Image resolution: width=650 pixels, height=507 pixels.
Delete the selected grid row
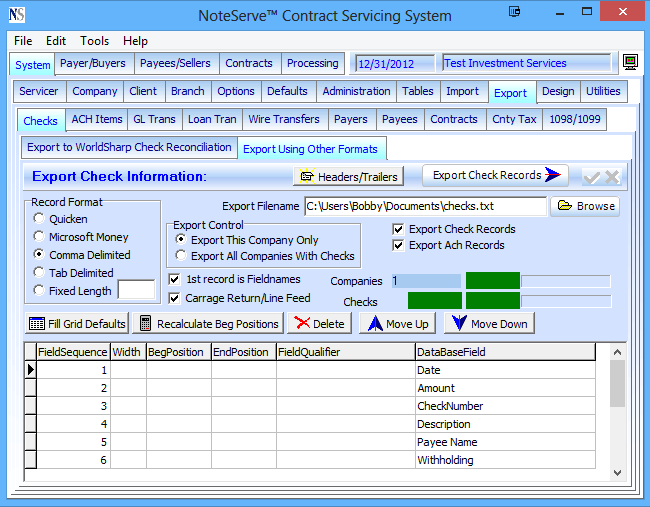[x=320, y=324]
